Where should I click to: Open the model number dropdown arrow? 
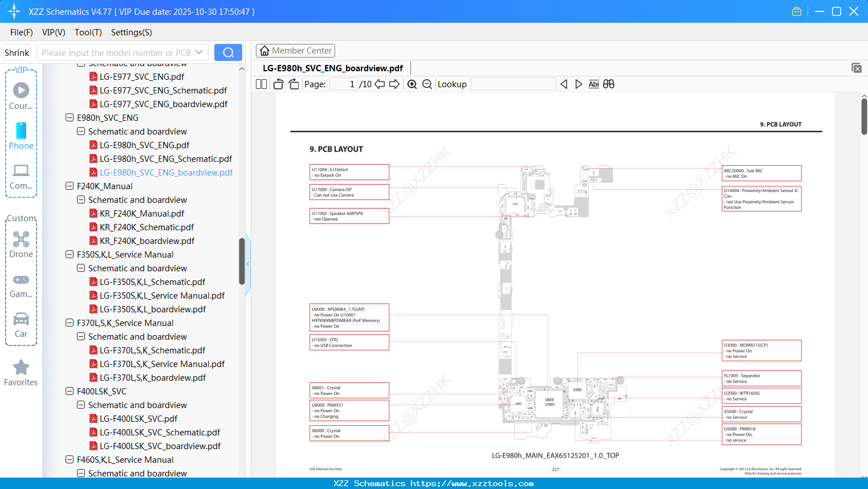click(x=199, y=52)
